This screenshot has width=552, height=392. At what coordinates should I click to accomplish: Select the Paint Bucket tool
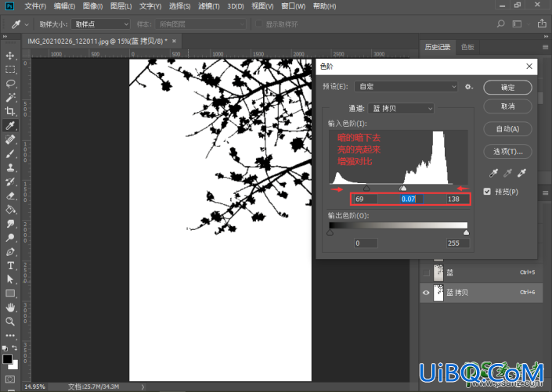click(x=10, y=210)
